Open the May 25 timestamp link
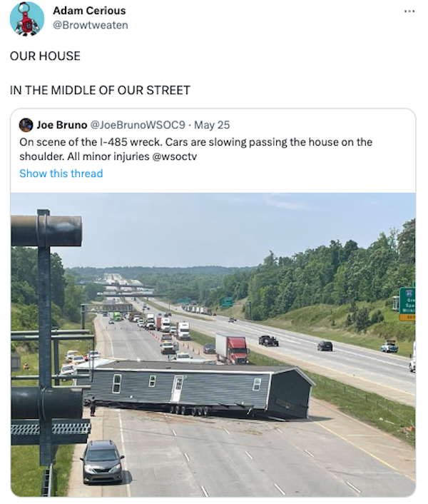428x504 pixels. 212,125
